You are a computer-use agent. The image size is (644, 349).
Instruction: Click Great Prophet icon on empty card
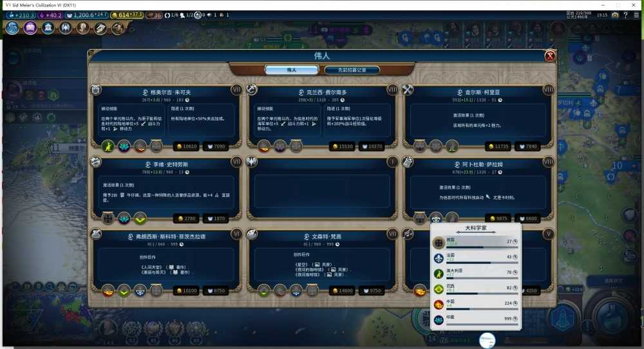click(252, 162)
